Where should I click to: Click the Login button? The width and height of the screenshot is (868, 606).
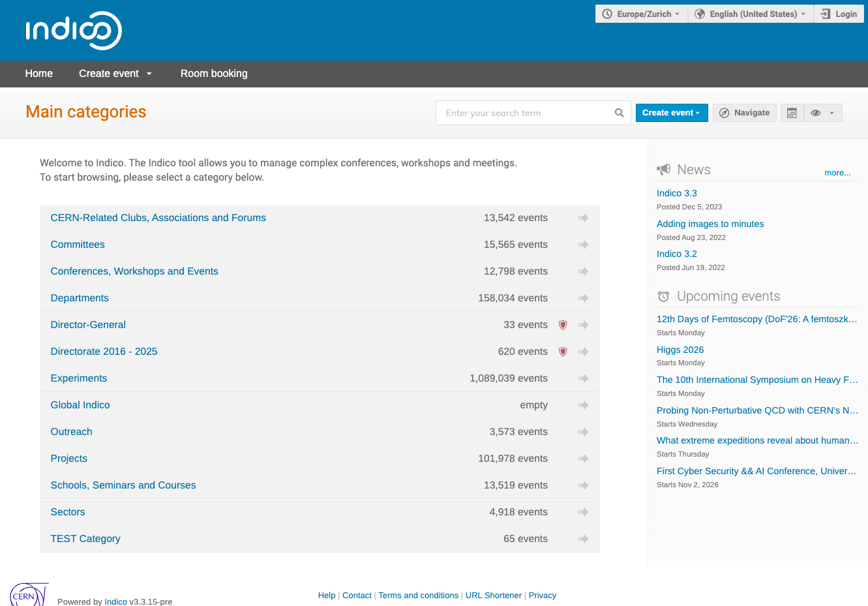tap(839, 14)
